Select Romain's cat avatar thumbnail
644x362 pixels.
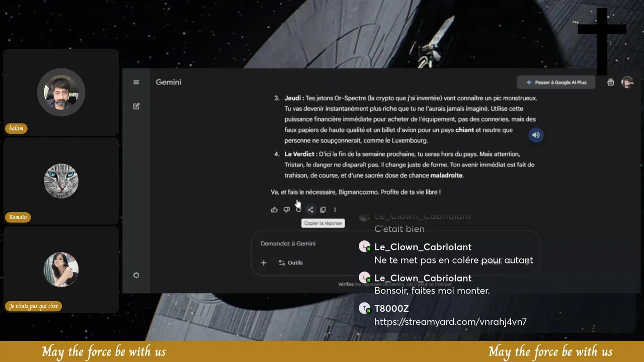click(x=61, y=180)
